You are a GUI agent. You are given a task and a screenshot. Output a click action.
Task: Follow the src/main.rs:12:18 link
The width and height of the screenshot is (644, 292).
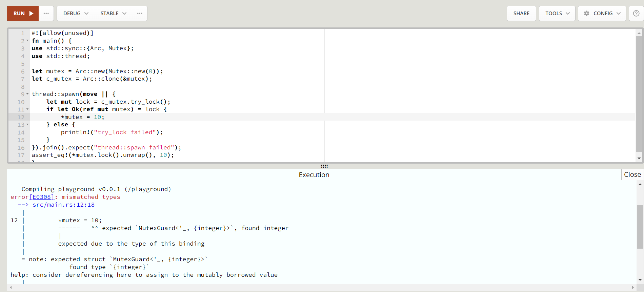[56, 205]
